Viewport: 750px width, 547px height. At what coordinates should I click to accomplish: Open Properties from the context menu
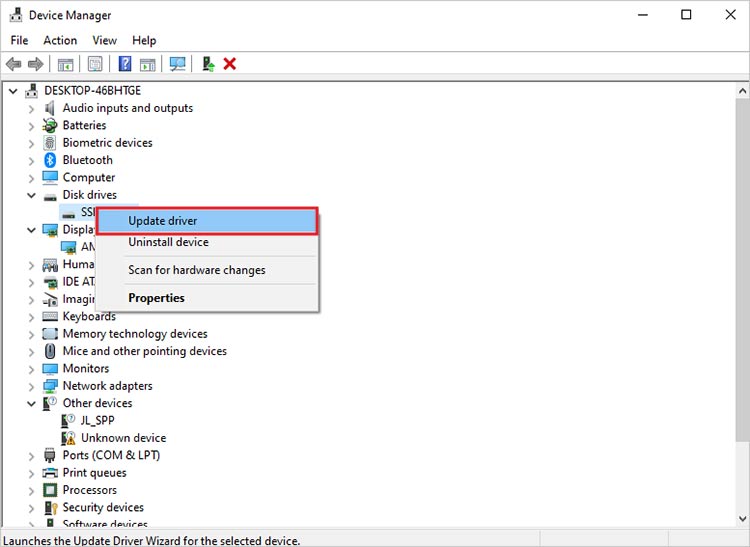(x=156, y=298)
